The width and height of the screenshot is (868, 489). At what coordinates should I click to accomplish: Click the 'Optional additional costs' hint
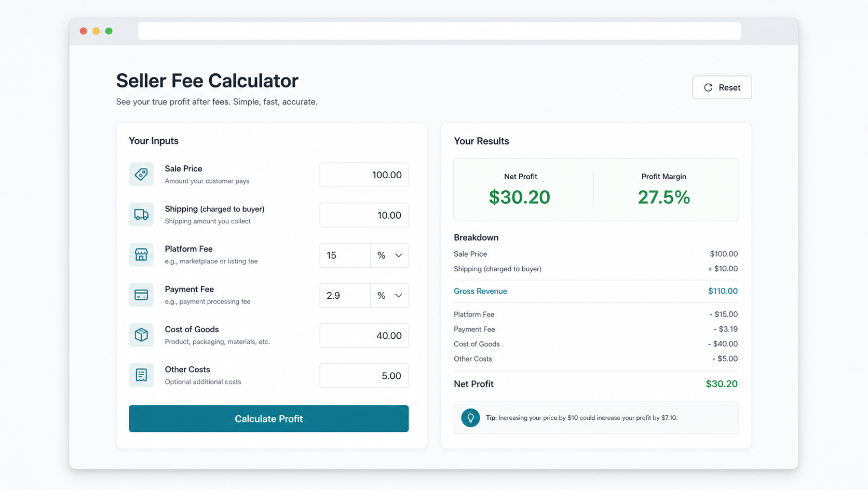[x=203, y=382]
